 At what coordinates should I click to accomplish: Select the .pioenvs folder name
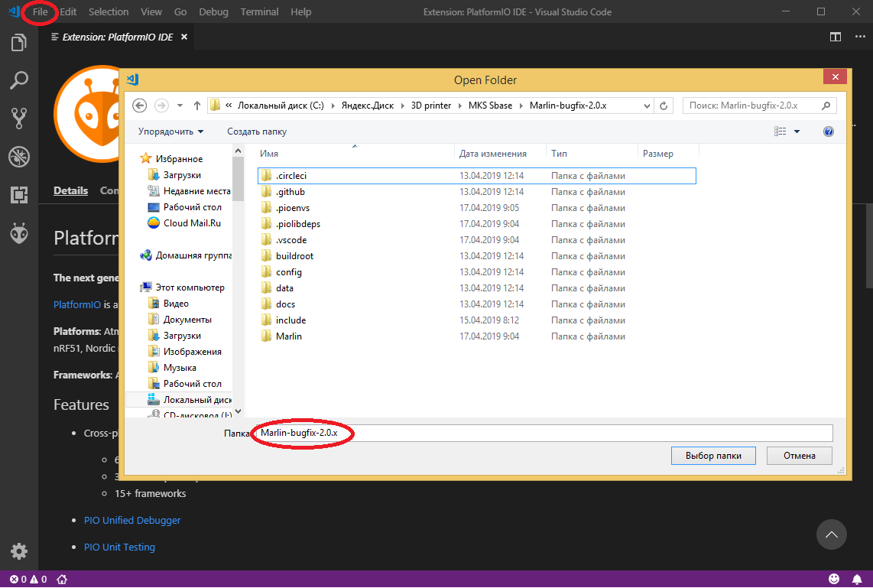click(293, 208)
